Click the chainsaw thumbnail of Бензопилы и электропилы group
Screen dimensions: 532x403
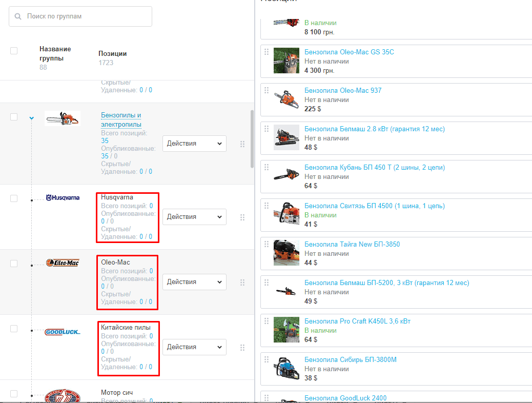(63, 118)
